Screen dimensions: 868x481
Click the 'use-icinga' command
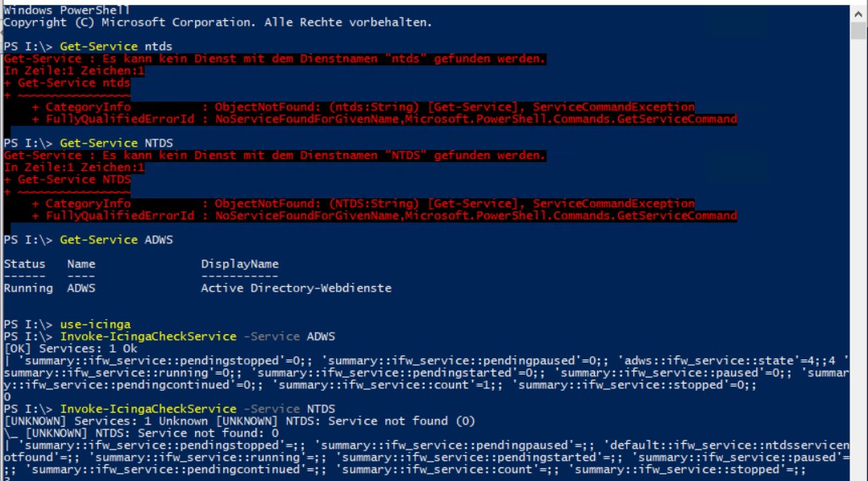(95, 325)
